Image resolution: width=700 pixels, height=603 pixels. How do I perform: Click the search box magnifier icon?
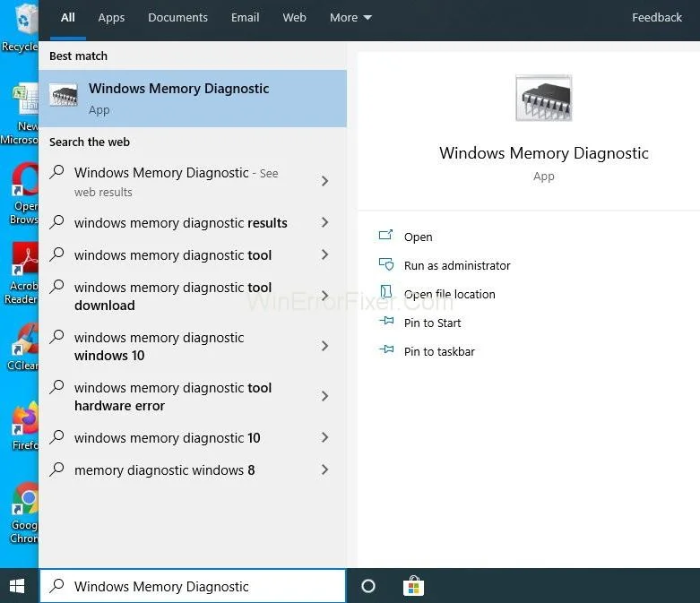pyautogui.click(x=56, y=585)
